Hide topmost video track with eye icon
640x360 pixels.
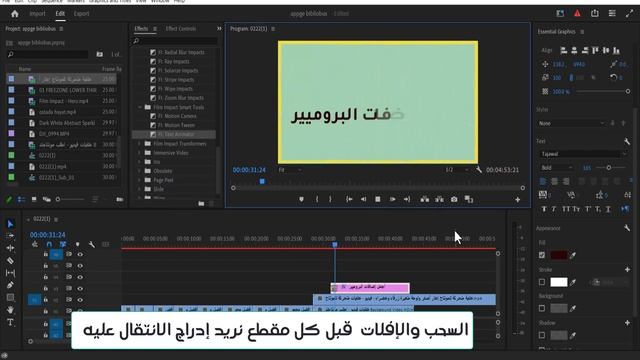tap(80, 254)
